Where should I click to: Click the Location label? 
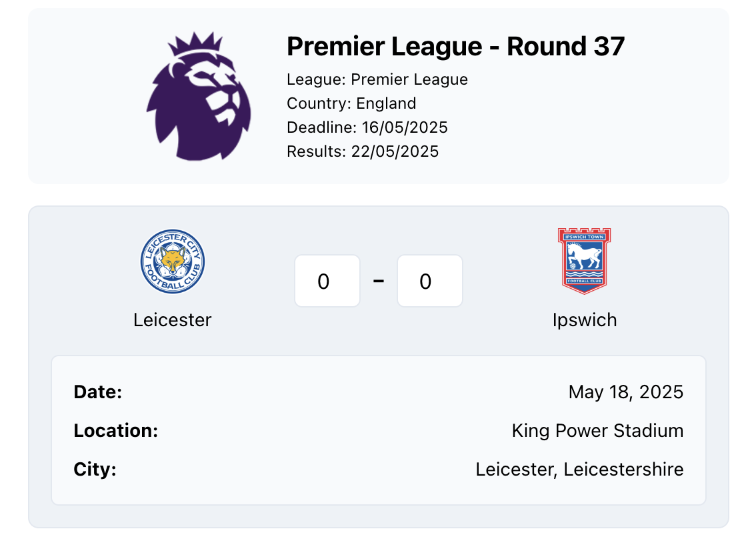coord(116,431)
